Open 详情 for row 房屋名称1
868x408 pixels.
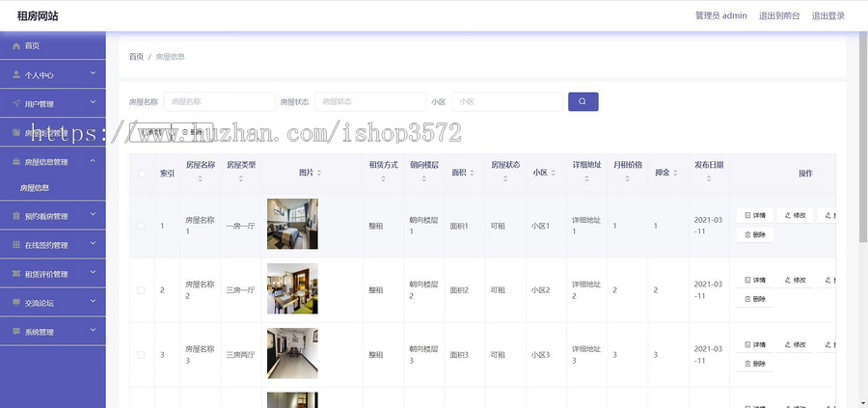[755, 215]
